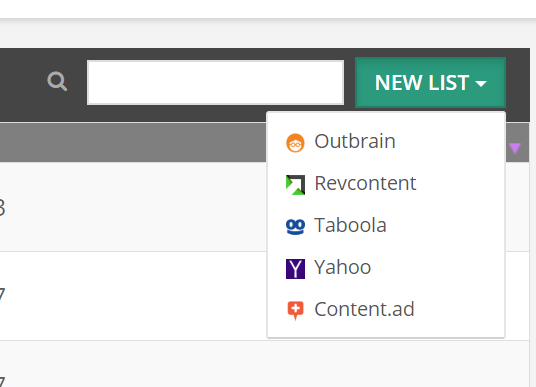The width and height of the screenshot is (536, 387).
Task: Choose the Content.ad text entry
Action: point(364,309)
